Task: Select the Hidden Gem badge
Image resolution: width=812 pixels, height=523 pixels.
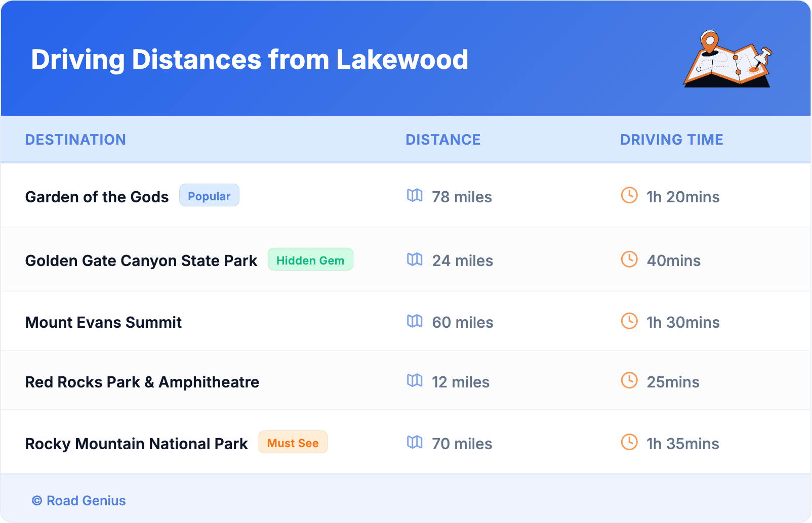Action: pyautogui.click(x=310, y=260)
